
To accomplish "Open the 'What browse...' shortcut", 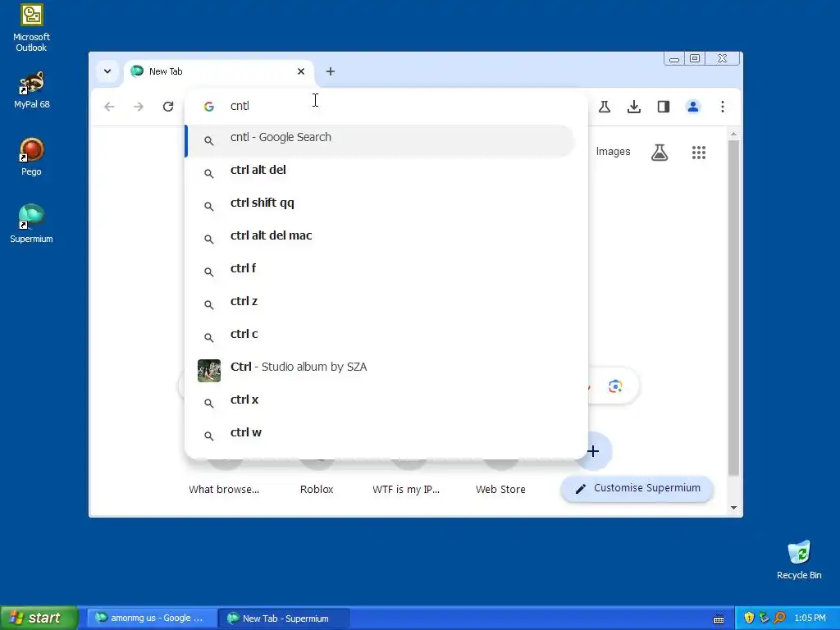I will [x=224, y=489].
